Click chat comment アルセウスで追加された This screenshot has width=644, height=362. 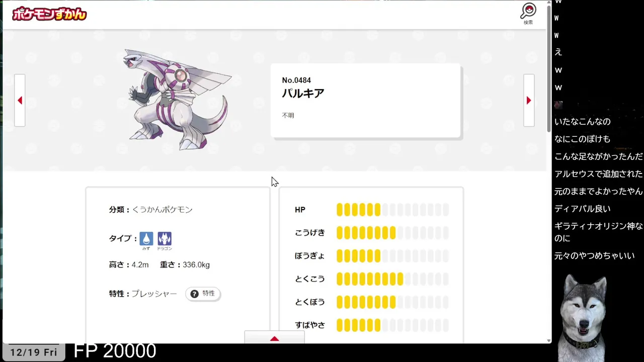point(598,174)
